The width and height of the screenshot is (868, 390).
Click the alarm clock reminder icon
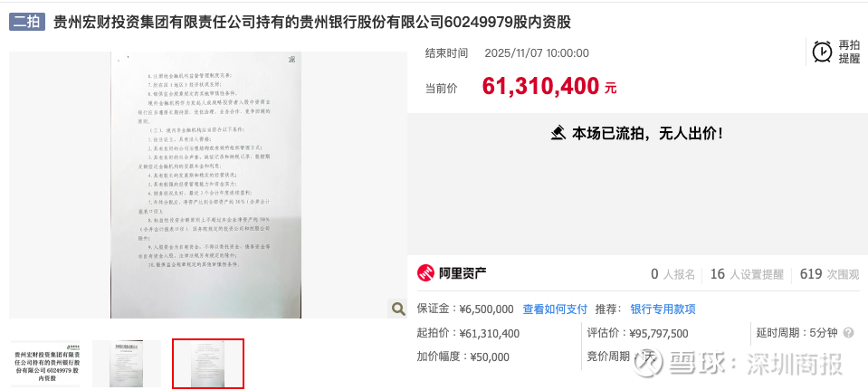click(x=822, y=52)
